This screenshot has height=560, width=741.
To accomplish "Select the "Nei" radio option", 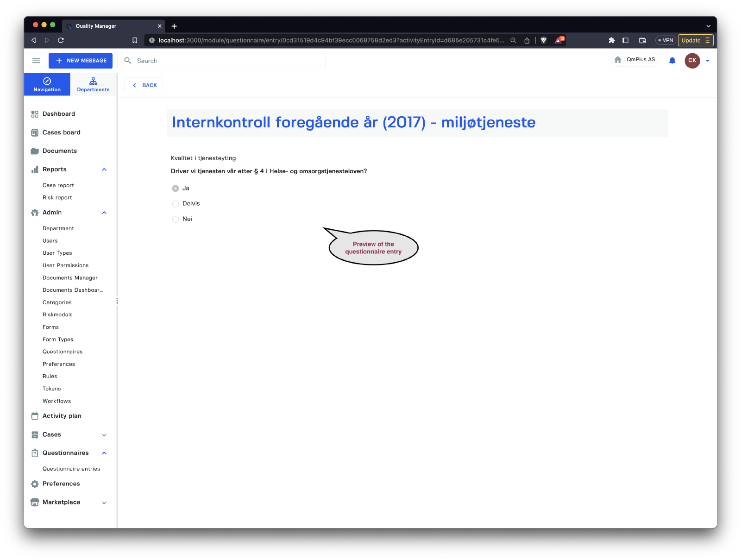I will pos(176,219).
